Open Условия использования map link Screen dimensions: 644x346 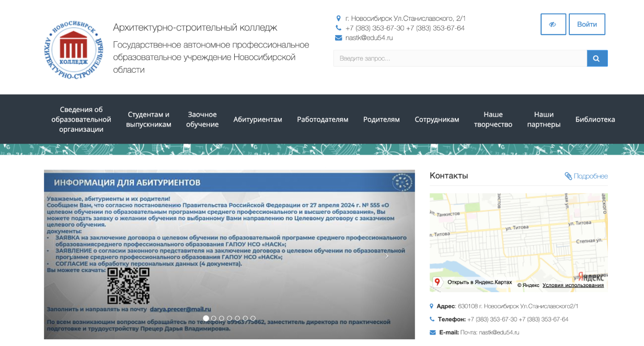tap(573, 285)
